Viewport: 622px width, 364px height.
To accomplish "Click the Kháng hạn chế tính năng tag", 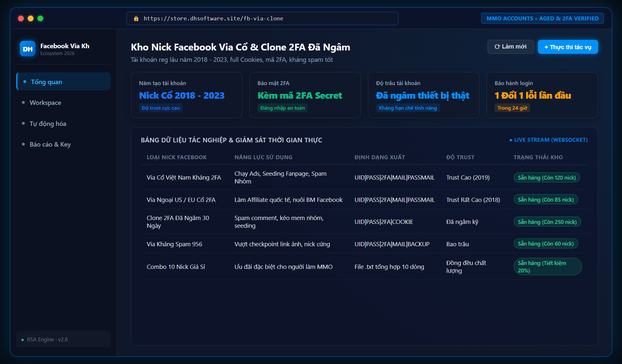I will (408, 108).
